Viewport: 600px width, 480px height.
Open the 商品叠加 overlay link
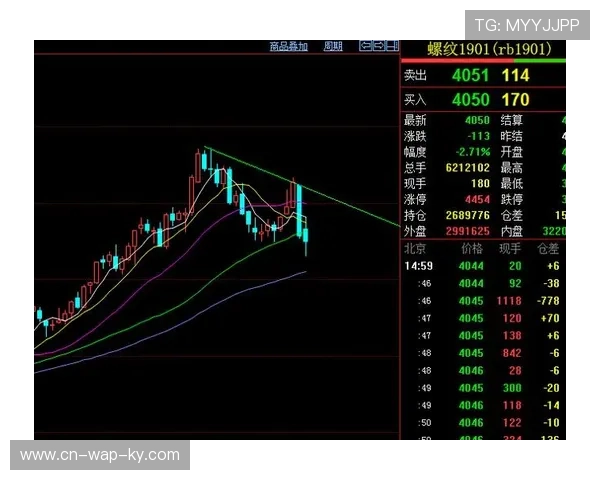point(289,47)
